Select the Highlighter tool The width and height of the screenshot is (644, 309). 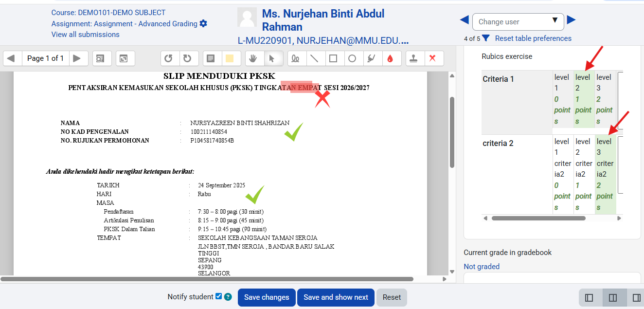pos(371,58)
